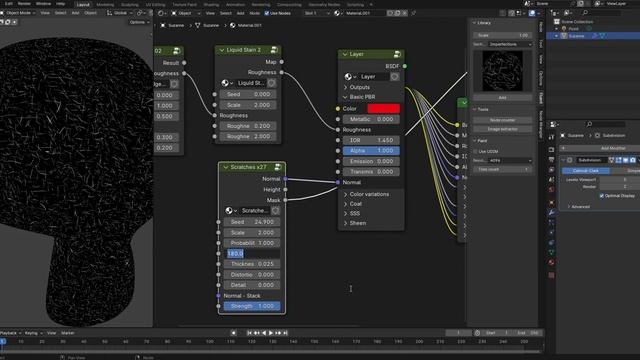Toggle the Use Nodes checkbox
The height and width of the screenshot is (360, 640).
(x=267, y=13)
